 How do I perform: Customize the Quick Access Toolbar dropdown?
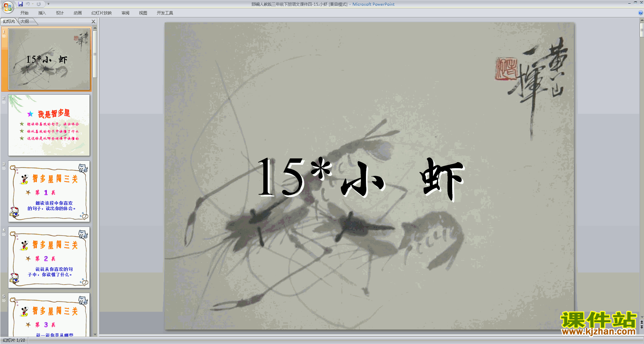click(48, 4)
